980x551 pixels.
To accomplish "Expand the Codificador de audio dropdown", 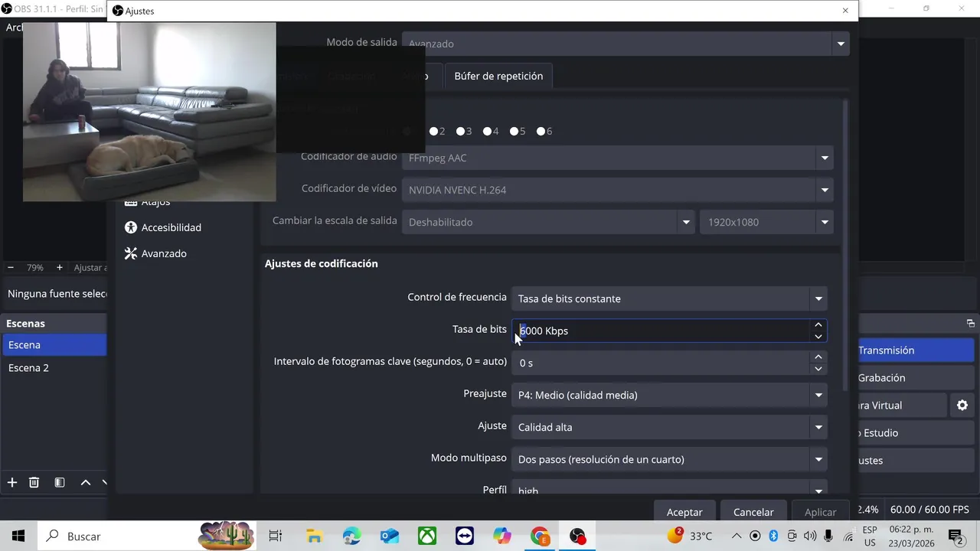I will 617,158.
